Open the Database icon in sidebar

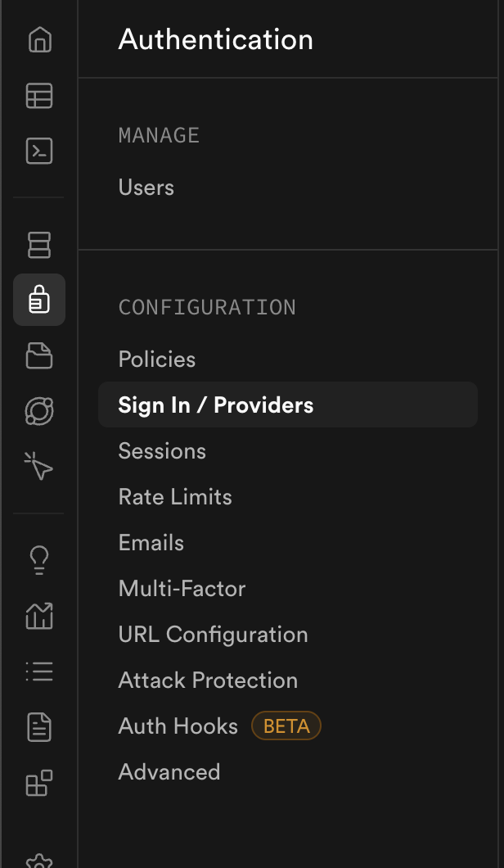point(39,244)
